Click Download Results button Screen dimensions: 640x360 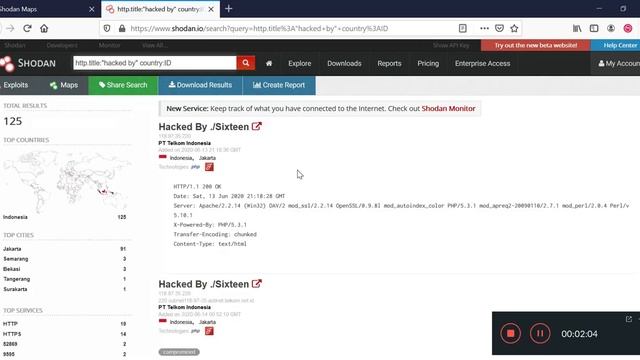coord(200,85)
